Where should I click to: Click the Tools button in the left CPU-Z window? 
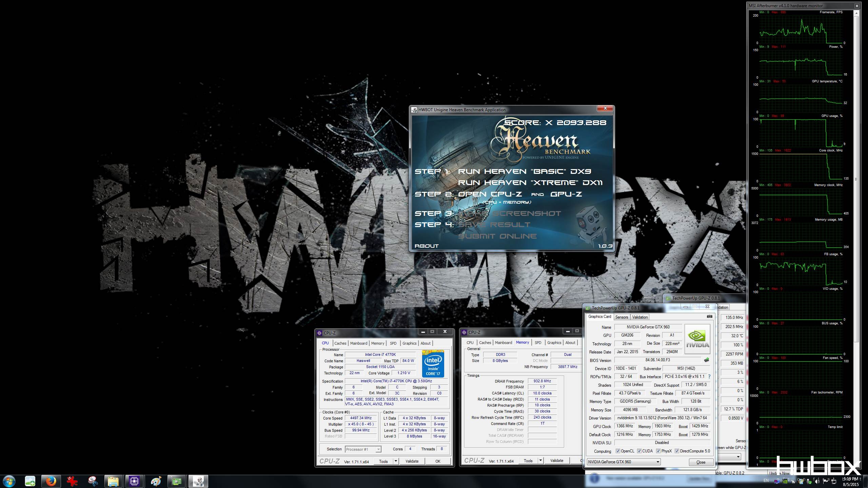click(x=383, y=461)
